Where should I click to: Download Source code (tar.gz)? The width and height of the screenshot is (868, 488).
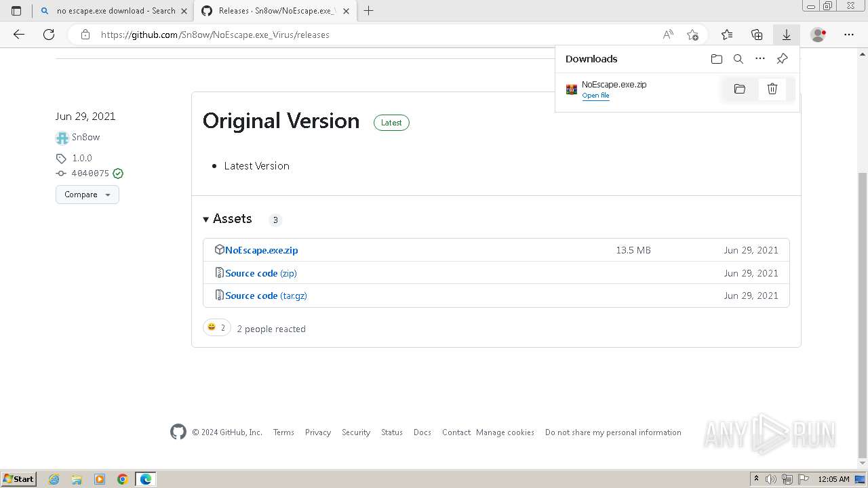click(266, 296)
